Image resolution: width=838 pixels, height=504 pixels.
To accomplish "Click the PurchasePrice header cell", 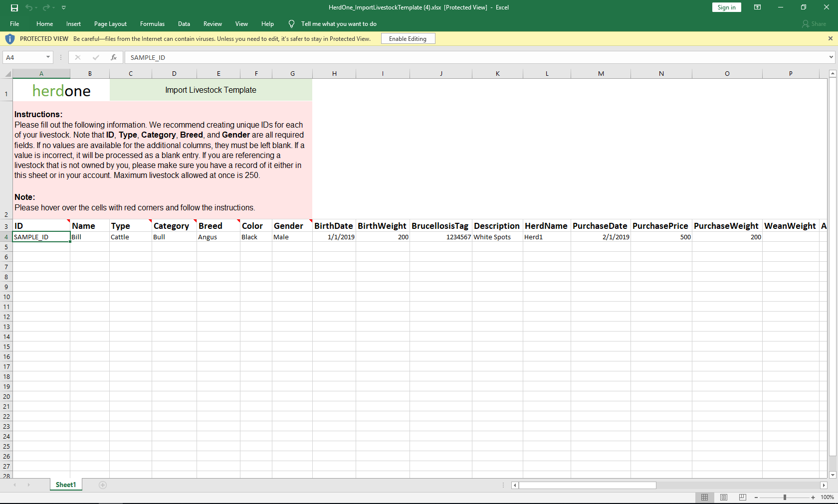I will pos(661,226).
